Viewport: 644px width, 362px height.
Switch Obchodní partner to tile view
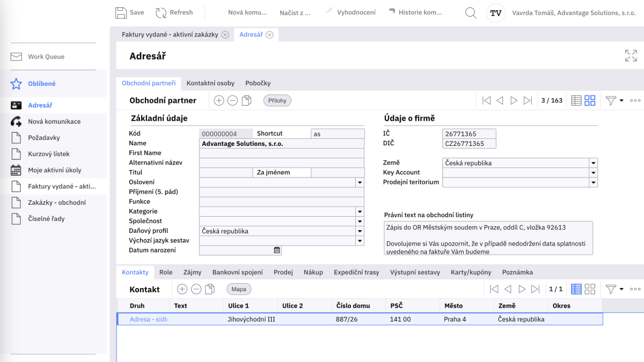tap(590, 100)
